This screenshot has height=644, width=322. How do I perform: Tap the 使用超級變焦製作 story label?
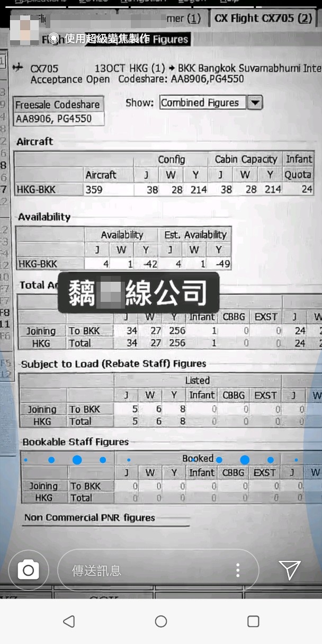coord(106,38)
